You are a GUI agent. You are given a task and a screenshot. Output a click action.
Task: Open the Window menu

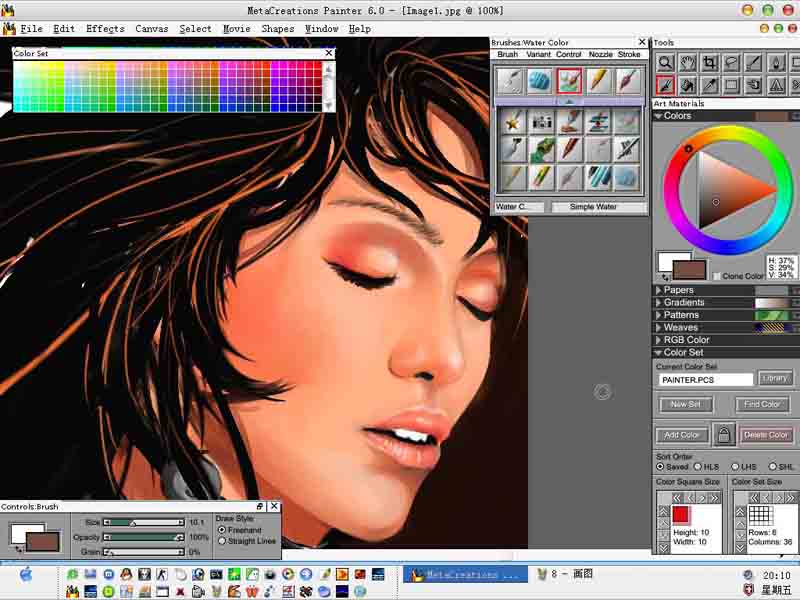321,29
